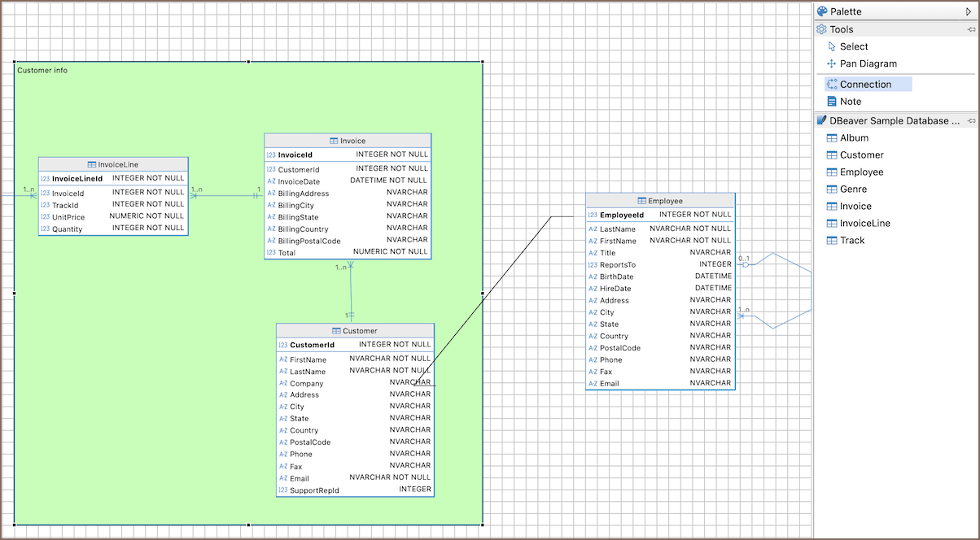Viewport: 980px width, 540px height.
Task: Collapse the Tools drawer header
Action: (x=842, y=29)
